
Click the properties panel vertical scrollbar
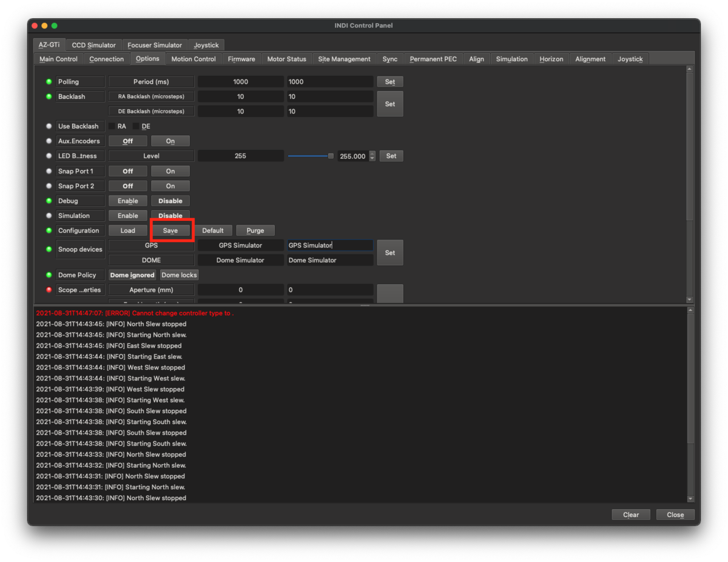689,185
